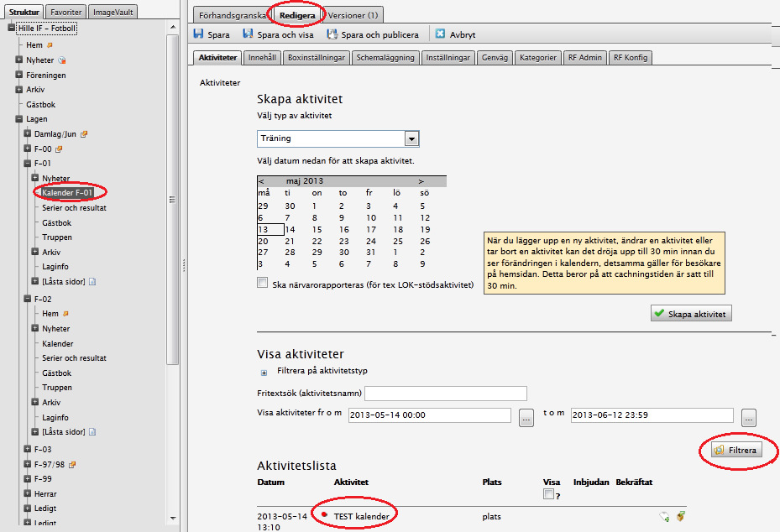Expand the F-03 tree node
This screenshot has width=780, height=532.
tap(28, 449)
